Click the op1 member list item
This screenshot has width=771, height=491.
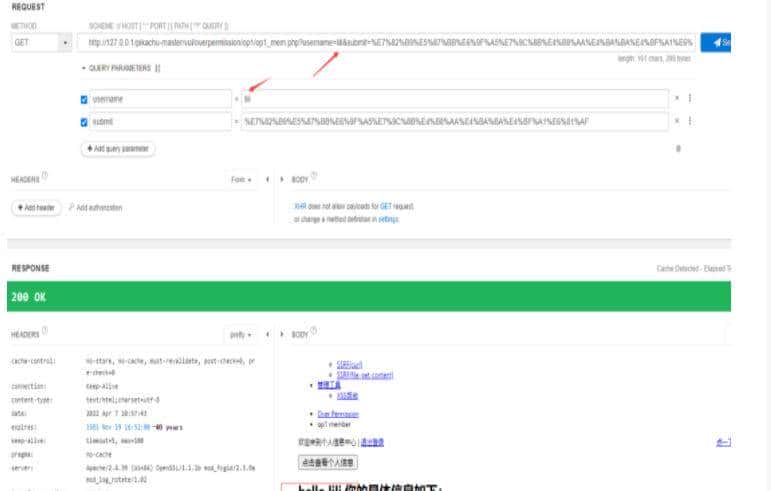pyautogui.click(x=334, y=424)
